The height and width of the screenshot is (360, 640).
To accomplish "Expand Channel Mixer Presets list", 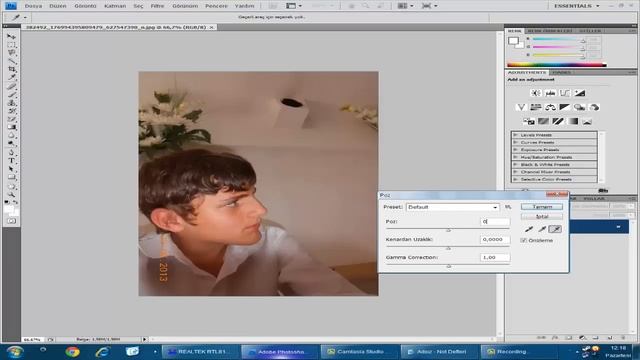I will coord(516,171).
